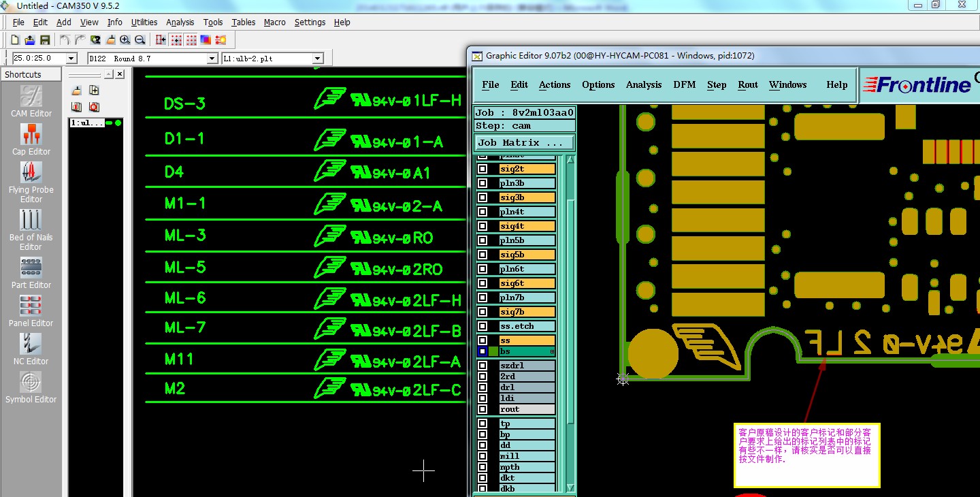Click layer list scrollbar up arrow
This screenshot has width=980, height=497.
click(570, 160)
